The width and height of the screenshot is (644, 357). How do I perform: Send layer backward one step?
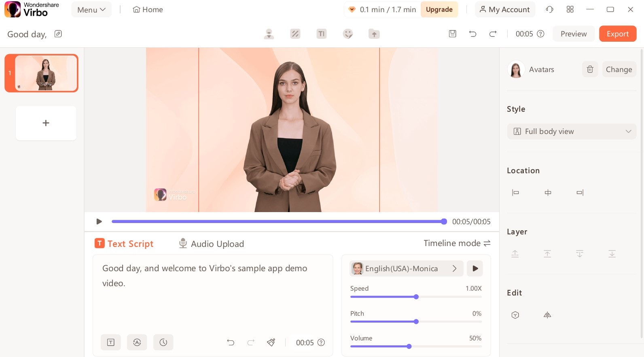[580, 254]
